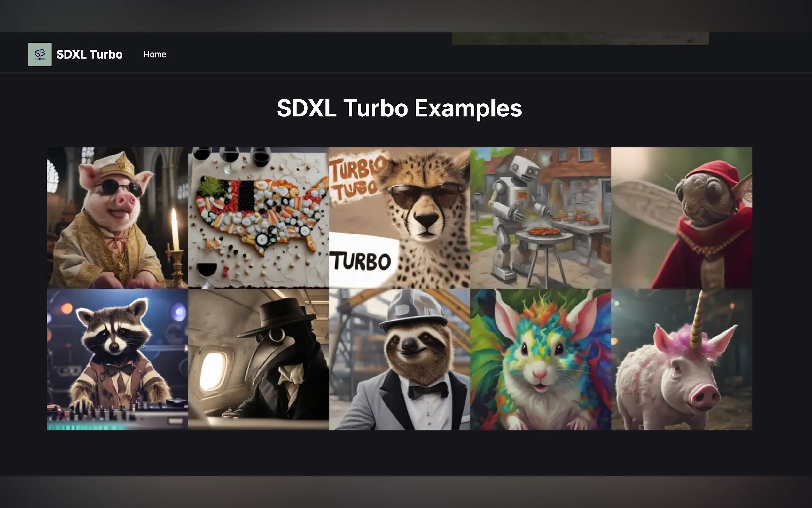Select the robot's barbecue grill in the illustration
This screenshot has width=812, height=508.
pos(543,237)
